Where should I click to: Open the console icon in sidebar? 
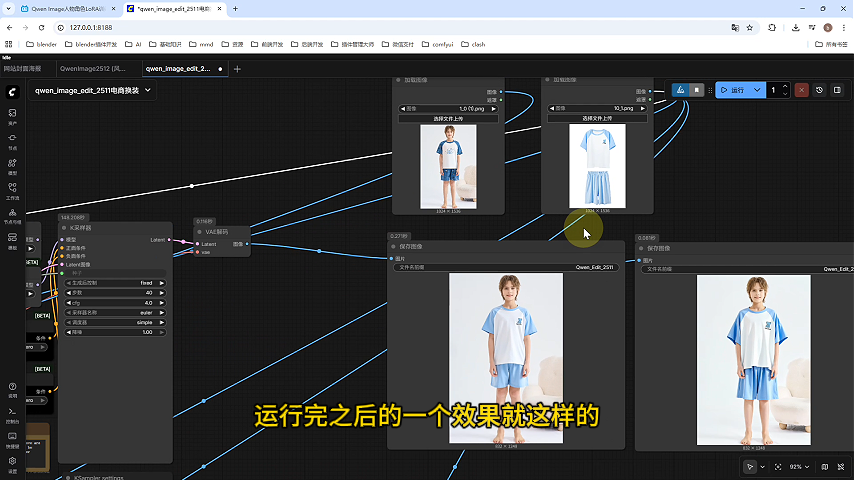pyautogui.click(x=12, y=415)
